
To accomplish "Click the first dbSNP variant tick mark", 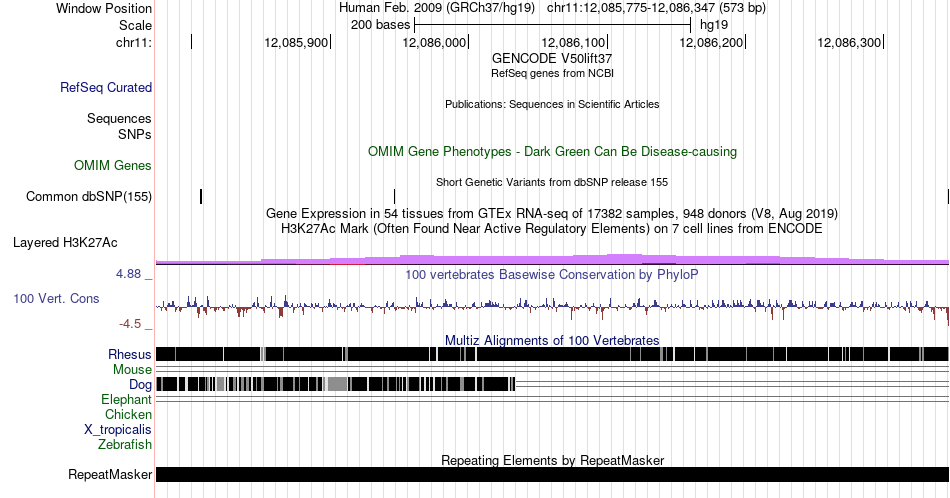I will 201,196.
